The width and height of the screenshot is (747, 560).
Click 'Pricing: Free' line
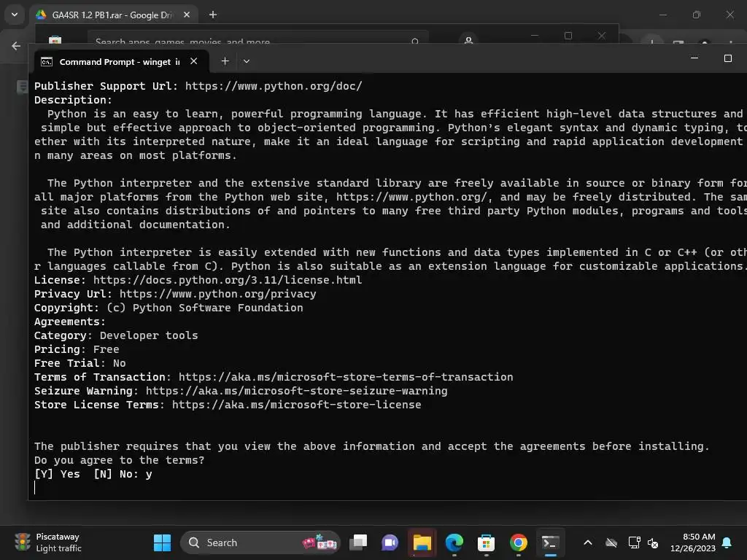[77, 349]
